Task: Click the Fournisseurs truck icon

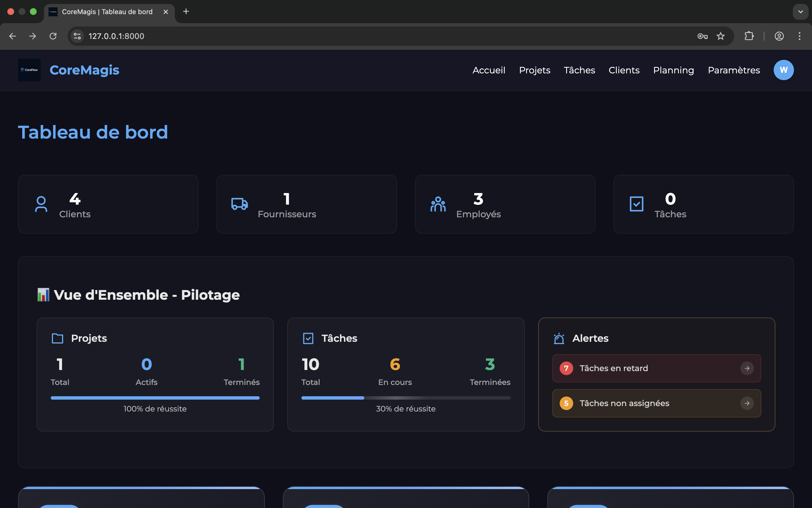Action: coord(240,204)
